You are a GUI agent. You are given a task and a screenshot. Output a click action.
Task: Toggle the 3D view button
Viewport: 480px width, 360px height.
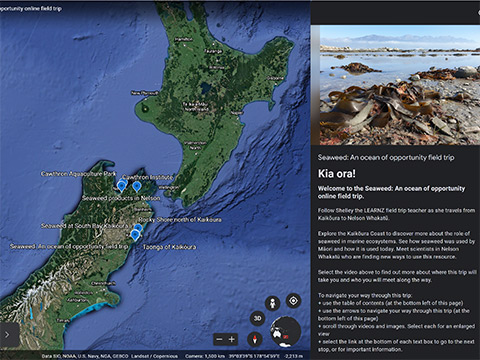tap(257, 318)
